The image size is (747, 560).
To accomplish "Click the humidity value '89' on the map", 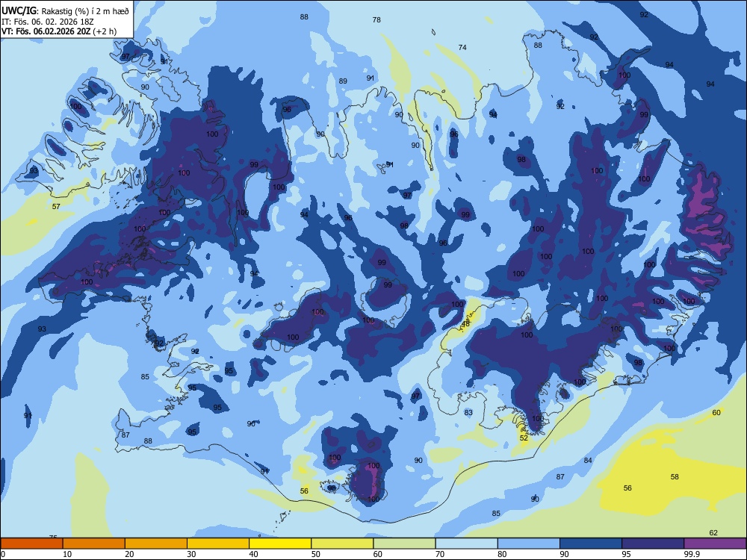I will (x=343, y=81).
